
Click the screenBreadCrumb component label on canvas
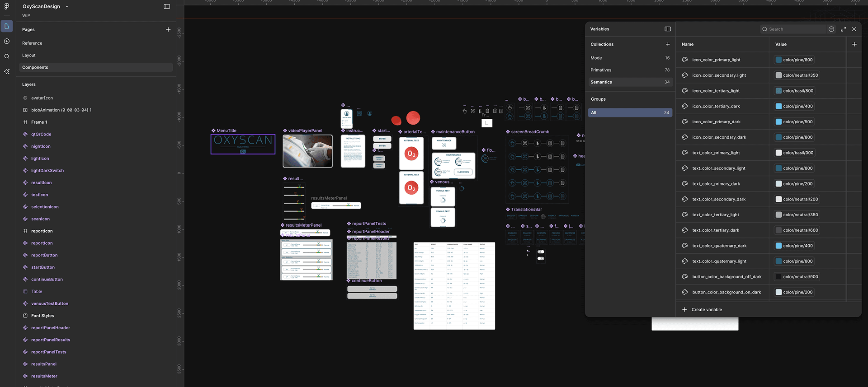click(x=530, y=132)
